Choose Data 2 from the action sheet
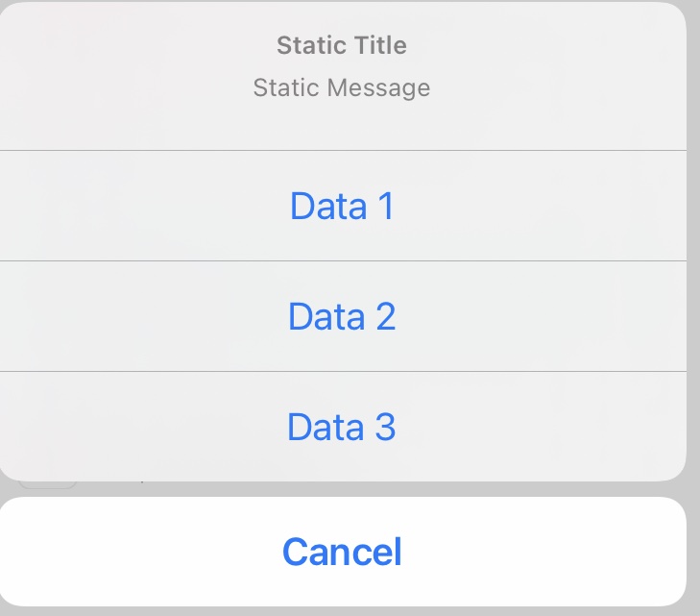This screenshot has height=616, width=700. click(342, 317)
